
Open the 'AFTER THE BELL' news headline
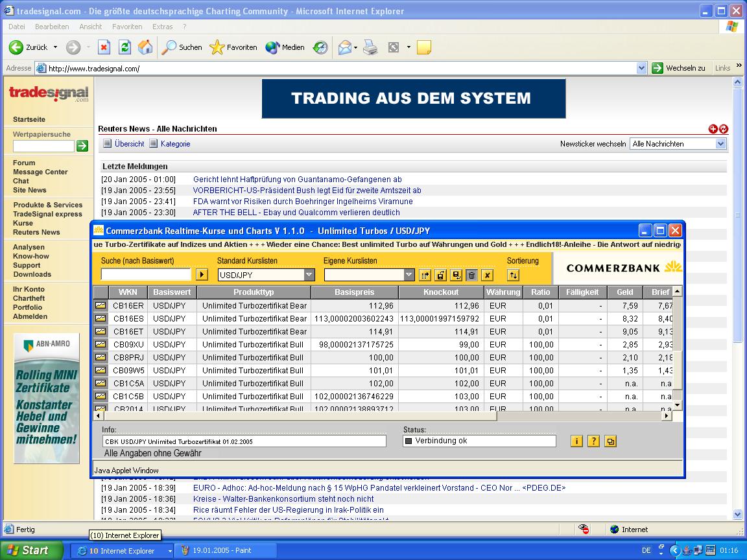click(x=296, y=213)
